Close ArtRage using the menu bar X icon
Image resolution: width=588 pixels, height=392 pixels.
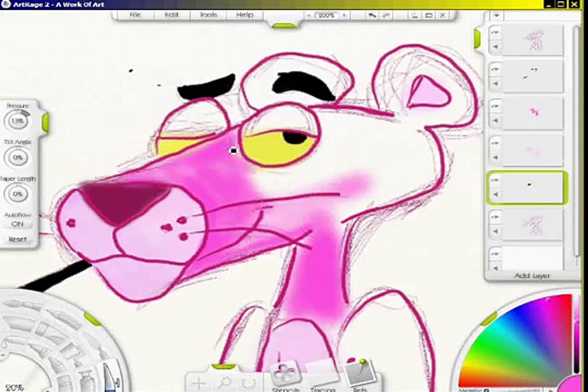point(443,15)
